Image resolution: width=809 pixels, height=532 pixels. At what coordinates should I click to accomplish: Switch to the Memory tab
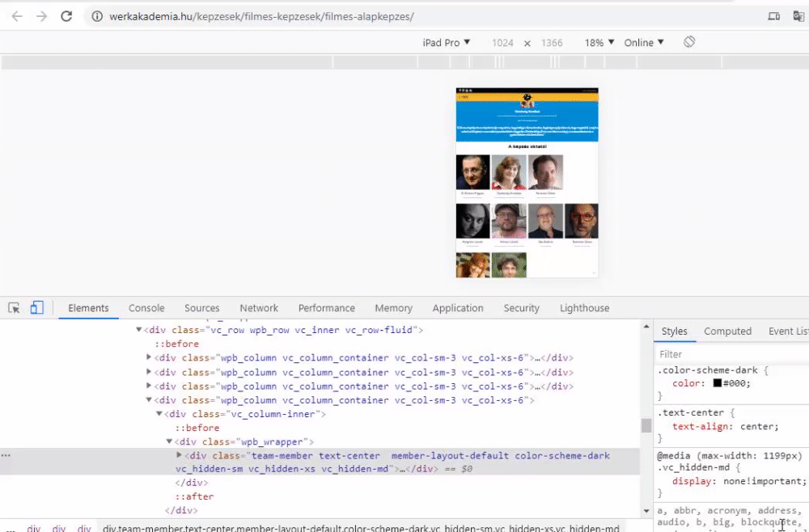pyautogui.click(x=394, y=308)
